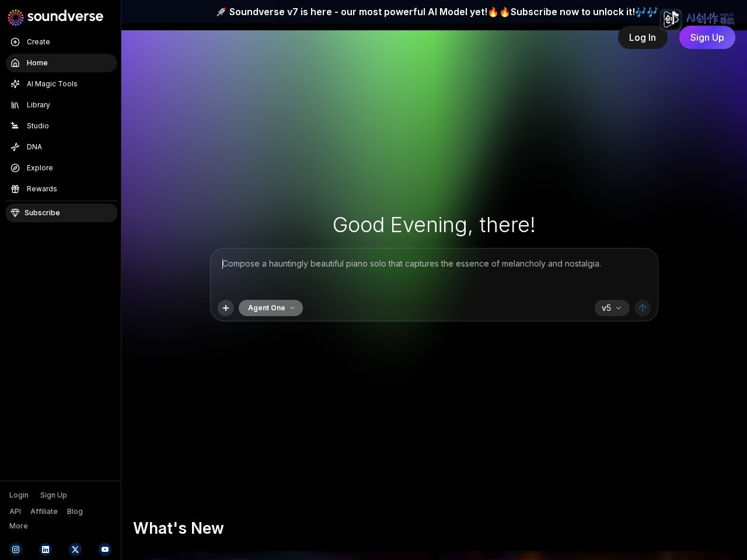Click the plus attachment button in prompt box
Image resolution: width=747 pixels, height=560 pixels.
(226, 308)
